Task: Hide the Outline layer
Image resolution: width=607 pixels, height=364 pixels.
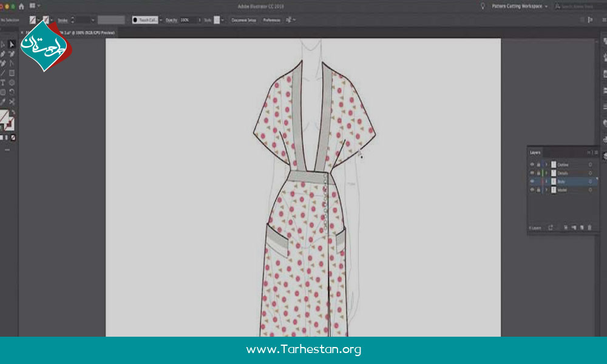Action: 532,165
